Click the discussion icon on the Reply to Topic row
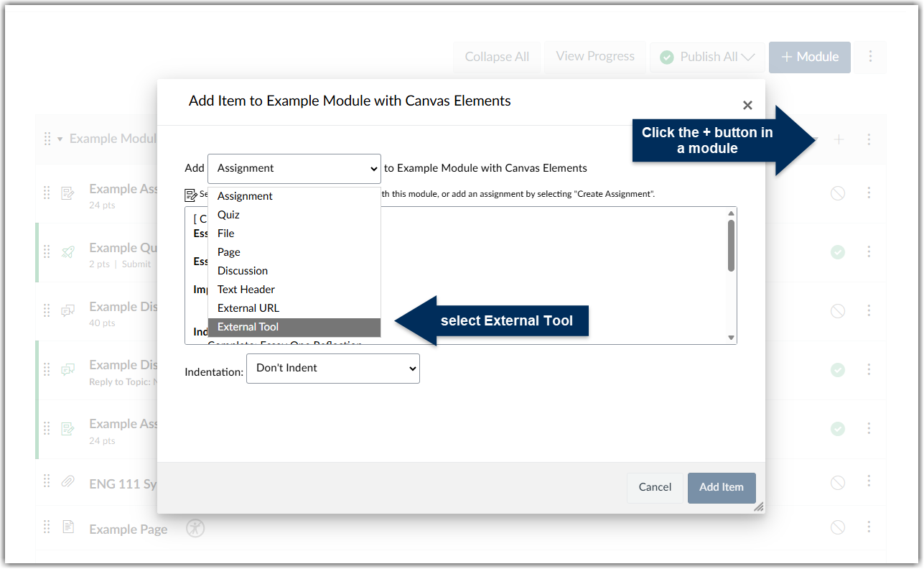This screenshot has height=569, width=924. [x=67, y=369]
